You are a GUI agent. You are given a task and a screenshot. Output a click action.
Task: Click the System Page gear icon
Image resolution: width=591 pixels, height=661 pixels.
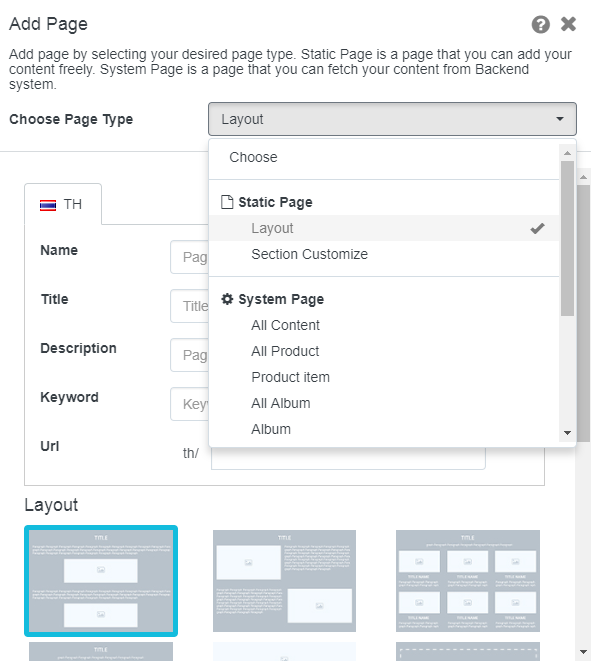coord(227,299)
